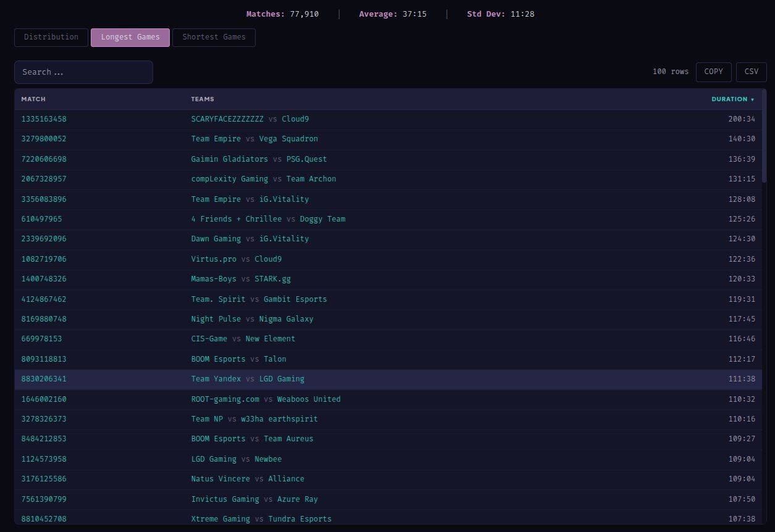The height and width of the screenshot is (532, 775).
Task: Click Team Aureus team link
Action: point(288,439)
